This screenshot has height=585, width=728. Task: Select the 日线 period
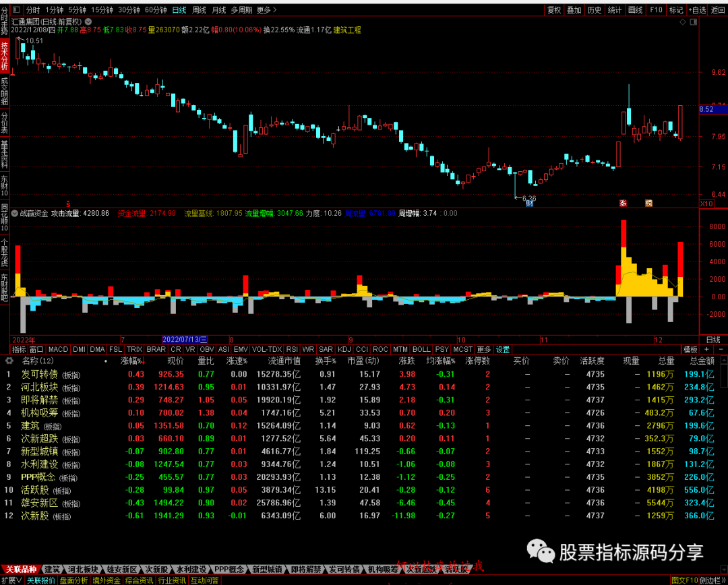179,9
